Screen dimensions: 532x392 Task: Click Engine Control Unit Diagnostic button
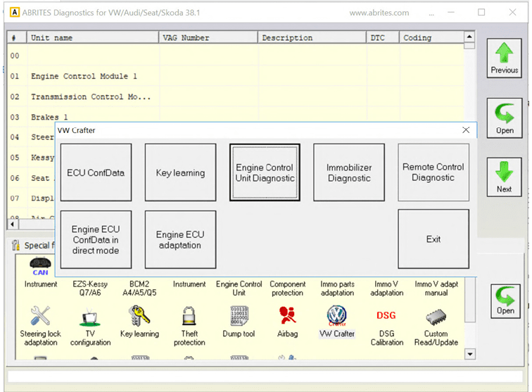tap(265, 172)
